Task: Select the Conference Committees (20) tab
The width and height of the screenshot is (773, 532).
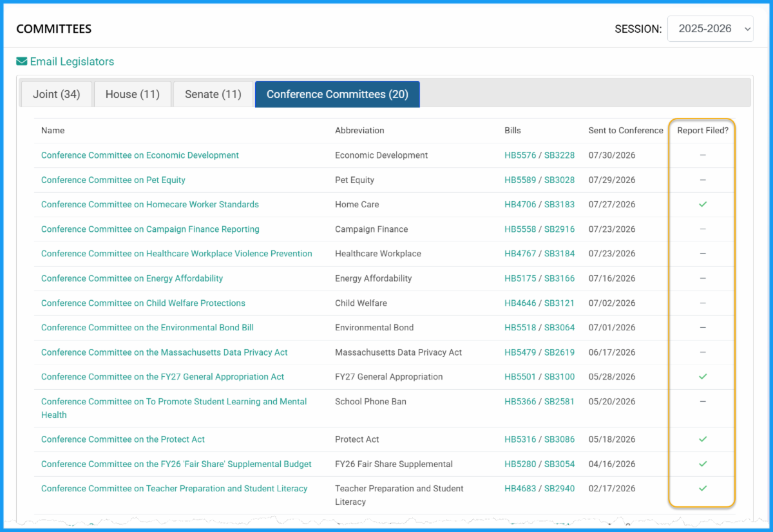Action: [x=338, y=94]
